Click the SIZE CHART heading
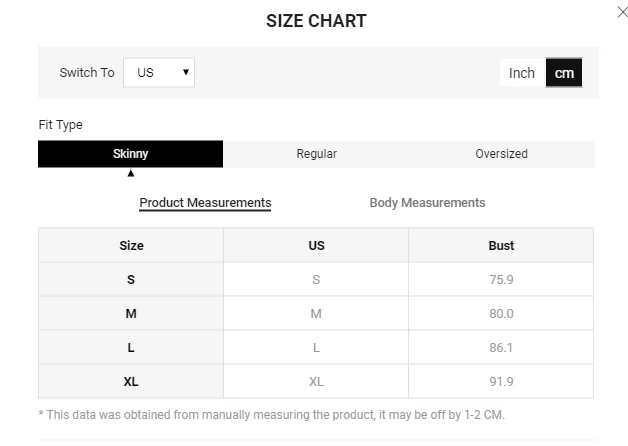This screenshot has height=446, width=628. click(x=316, y=21)
